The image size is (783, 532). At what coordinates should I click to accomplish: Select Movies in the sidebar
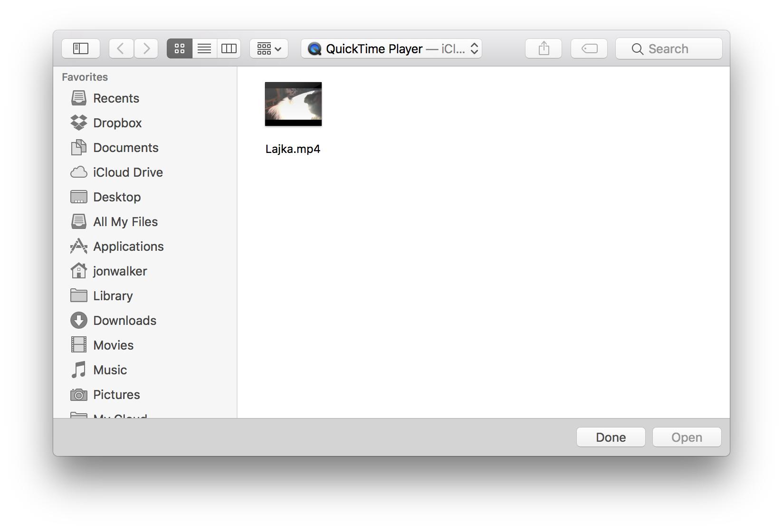145,345
